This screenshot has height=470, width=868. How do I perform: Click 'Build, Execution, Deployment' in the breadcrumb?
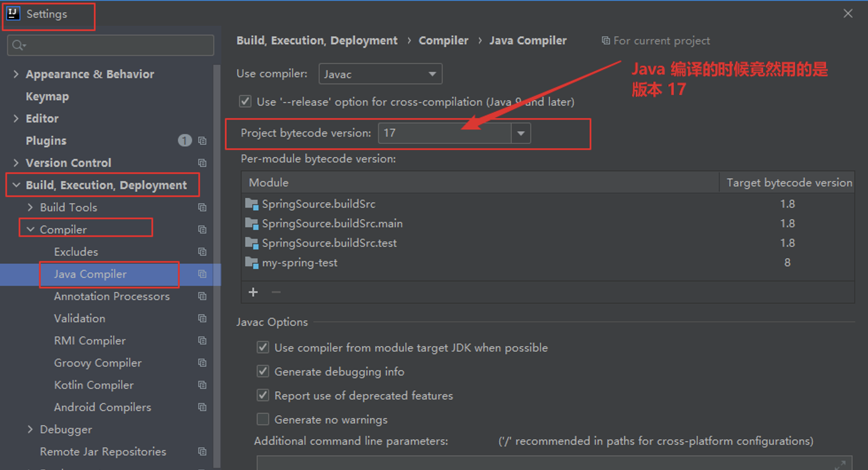pos(317,41)
